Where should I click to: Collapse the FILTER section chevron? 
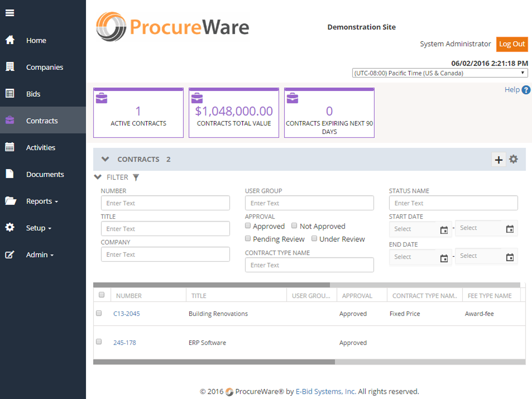point(98,177)
